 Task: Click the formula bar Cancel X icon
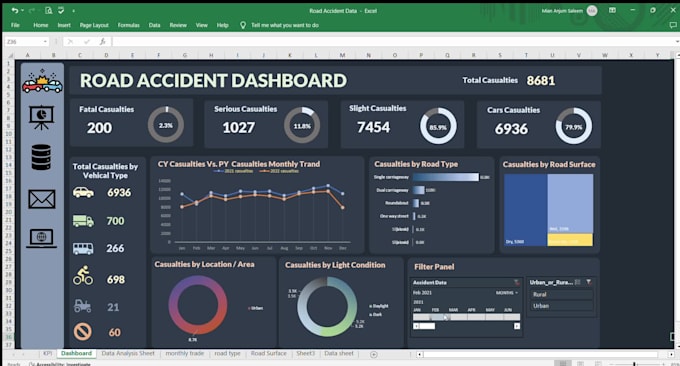click(x=70, y=42)
